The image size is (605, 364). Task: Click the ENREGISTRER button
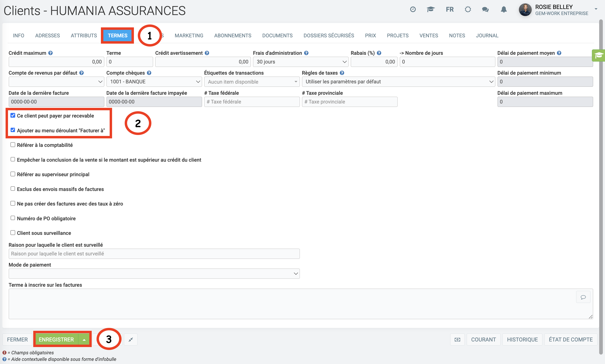56,340
